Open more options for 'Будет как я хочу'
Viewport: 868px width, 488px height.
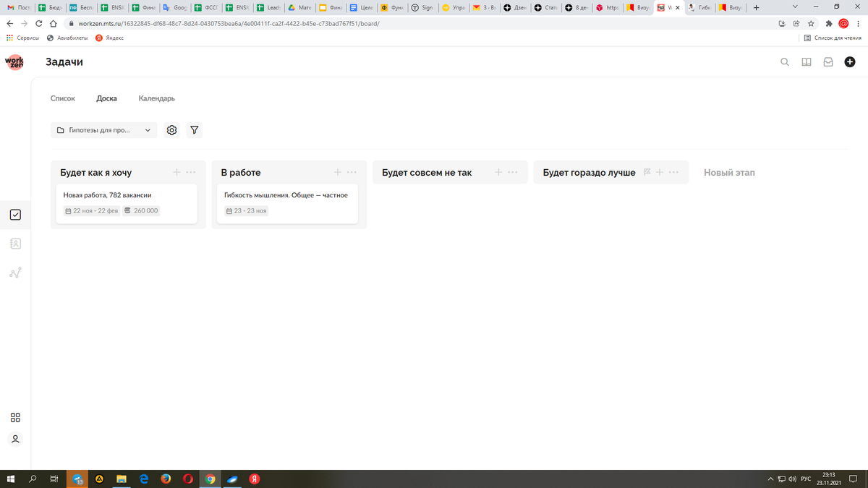coord(191,172)
